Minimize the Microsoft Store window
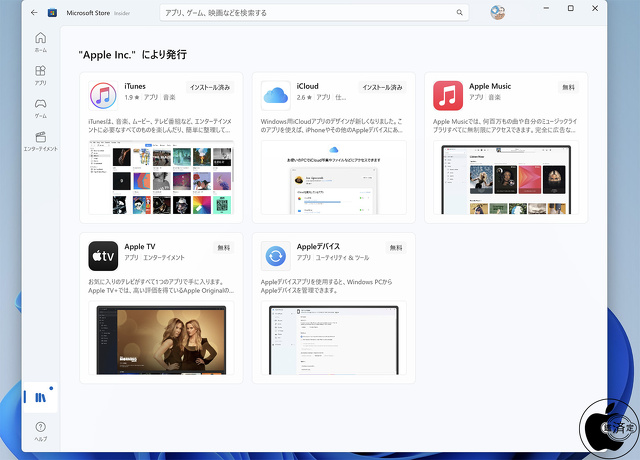 point(546,8)
